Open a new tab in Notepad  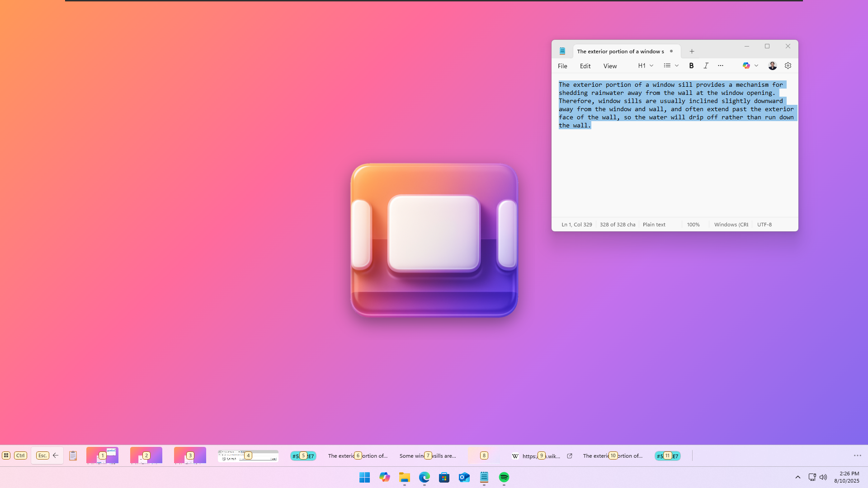pos(692,51)
